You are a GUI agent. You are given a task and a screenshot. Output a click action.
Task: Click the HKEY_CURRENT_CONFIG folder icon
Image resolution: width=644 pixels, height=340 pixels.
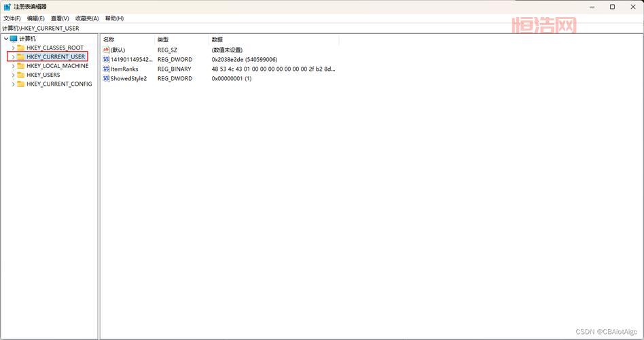(x=21, y=84)
